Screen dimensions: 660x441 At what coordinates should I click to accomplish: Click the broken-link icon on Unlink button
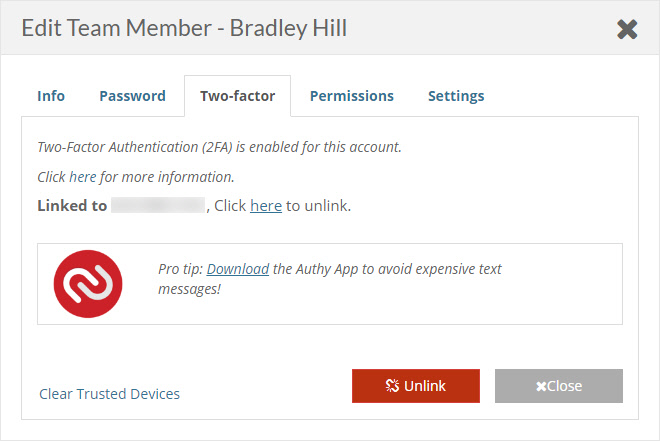coord(393,386)
